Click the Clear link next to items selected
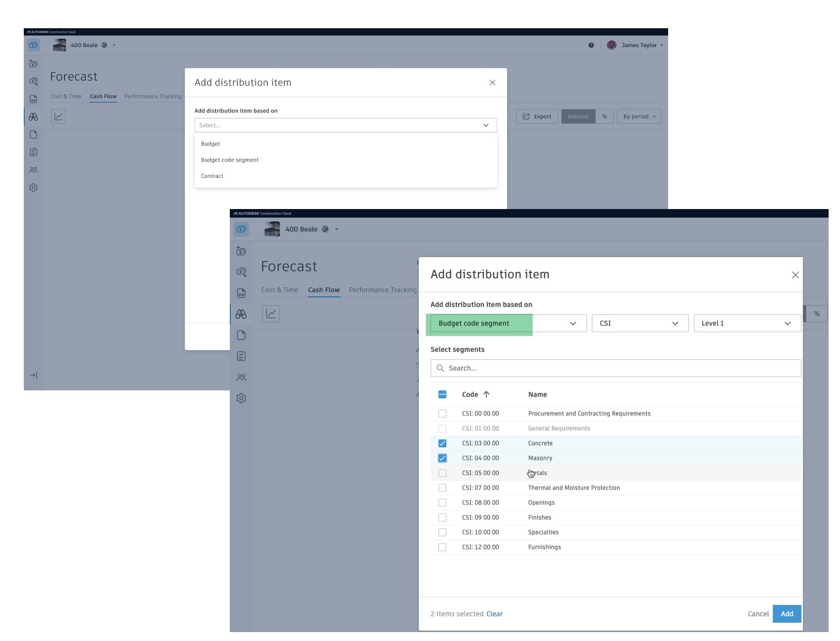 pos(494,614)
